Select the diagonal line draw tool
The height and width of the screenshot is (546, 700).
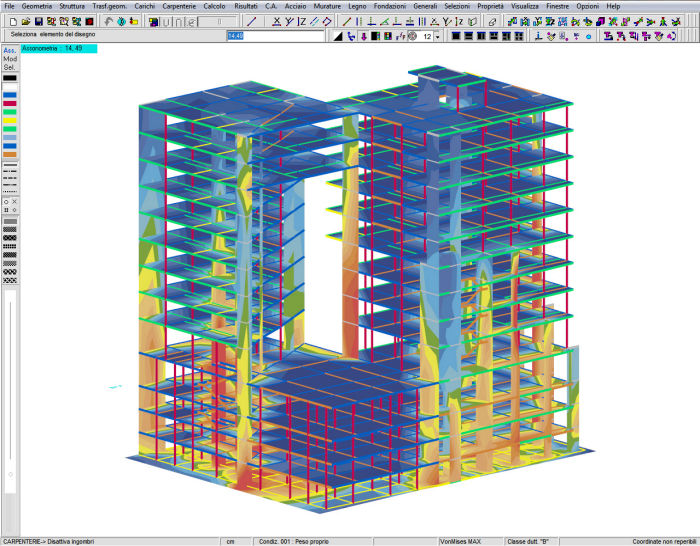tap(251, 21)
